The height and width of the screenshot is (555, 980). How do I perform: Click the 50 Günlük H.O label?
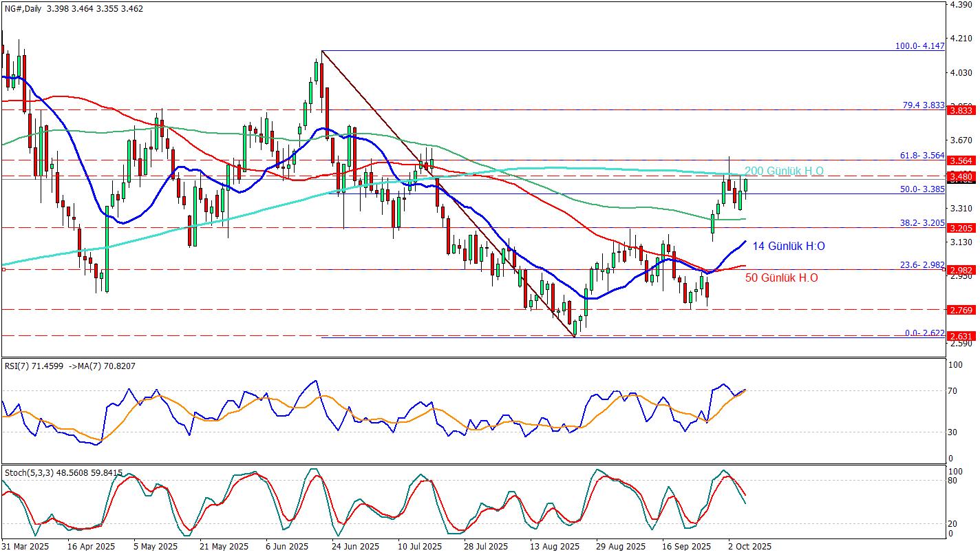[x=782, y=277]
